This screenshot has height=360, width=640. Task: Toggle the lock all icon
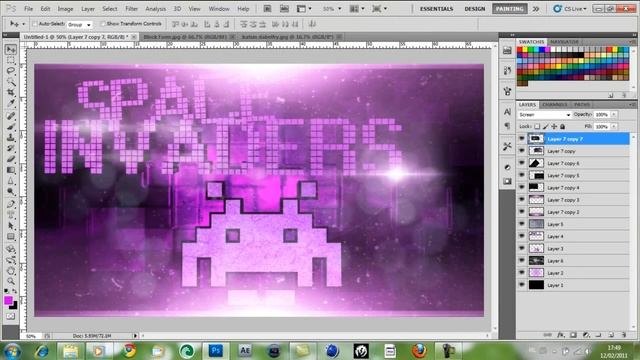(562, 127)
